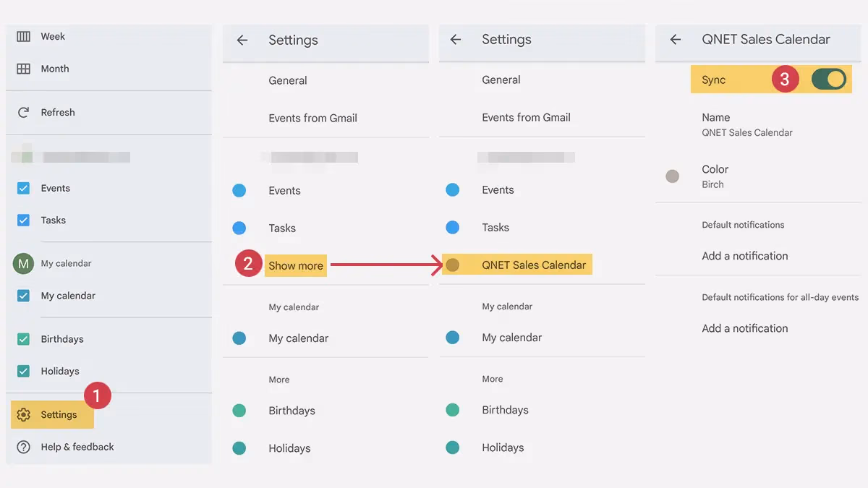Click Tasks dot in third panel
This screenshot has width=868, height=488.
(x=453, y=228)
